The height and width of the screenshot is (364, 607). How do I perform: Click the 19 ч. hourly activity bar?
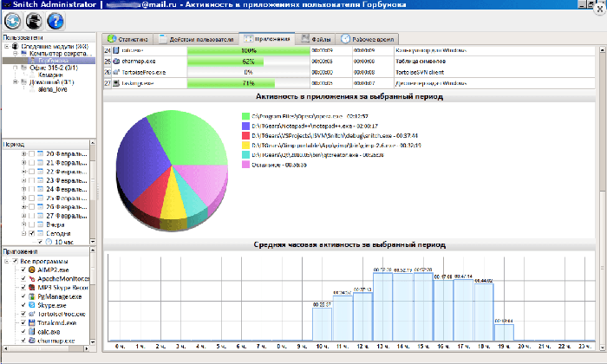504,332
